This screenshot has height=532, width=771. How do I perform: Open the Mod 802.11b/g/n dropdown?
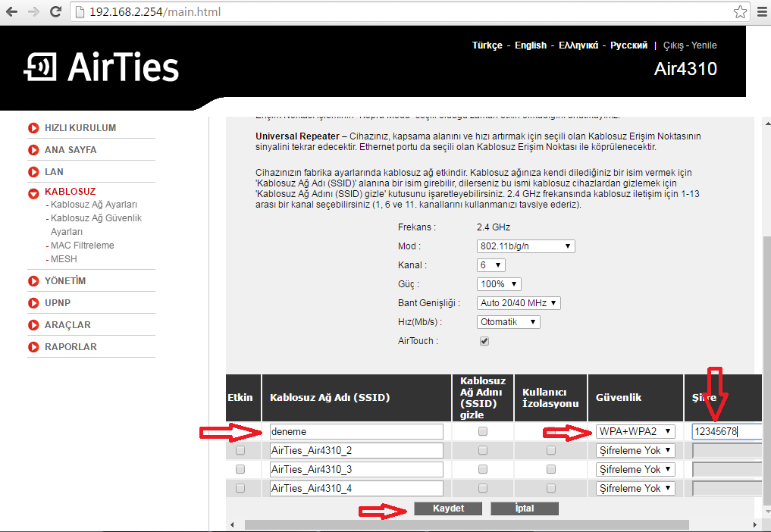(x=526, y=246)
